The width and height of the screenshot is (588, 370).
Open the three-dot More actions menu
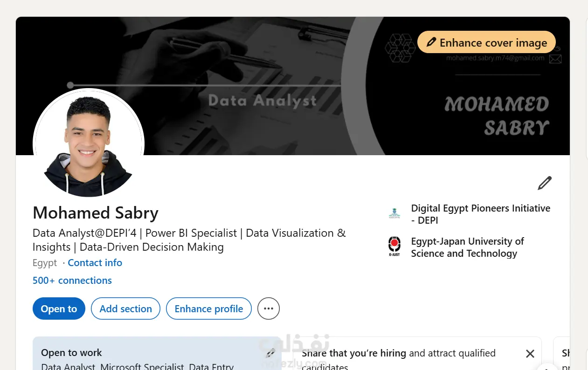(269, 308)
